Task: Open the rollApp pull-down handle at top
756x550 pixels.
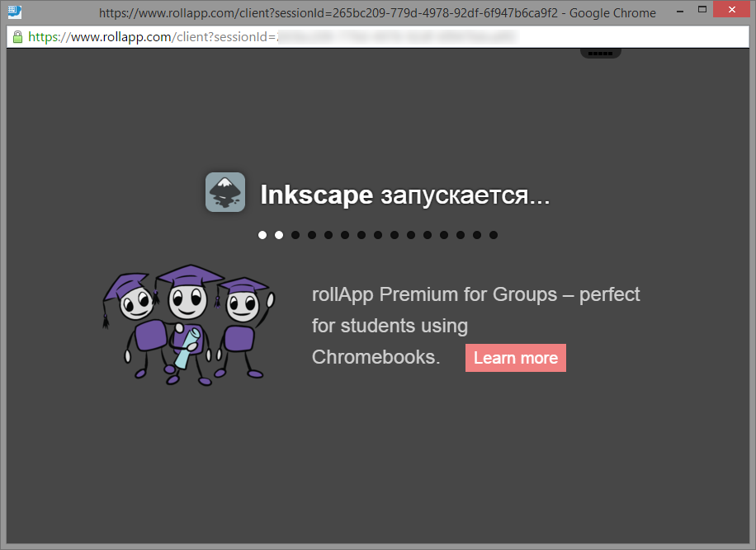Action: pyautogui.click(x=600, y=53)
